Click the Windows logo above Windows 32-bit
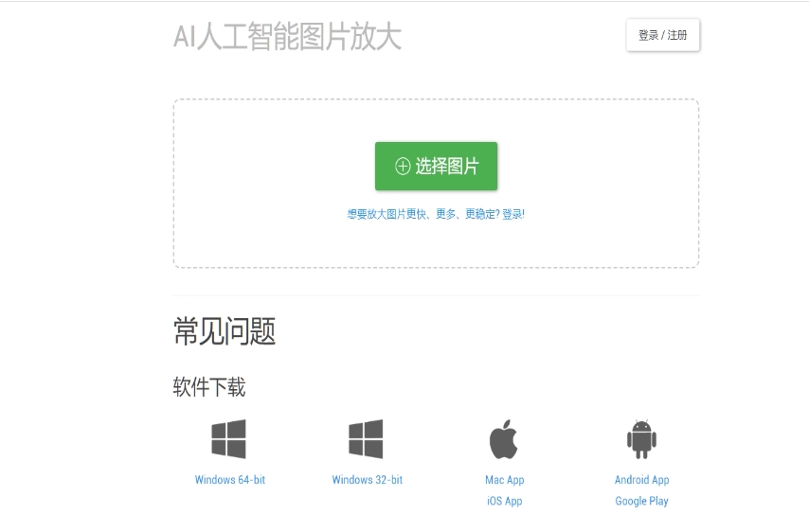This screenshot has height=532, width=809. [x=366, y=439]
